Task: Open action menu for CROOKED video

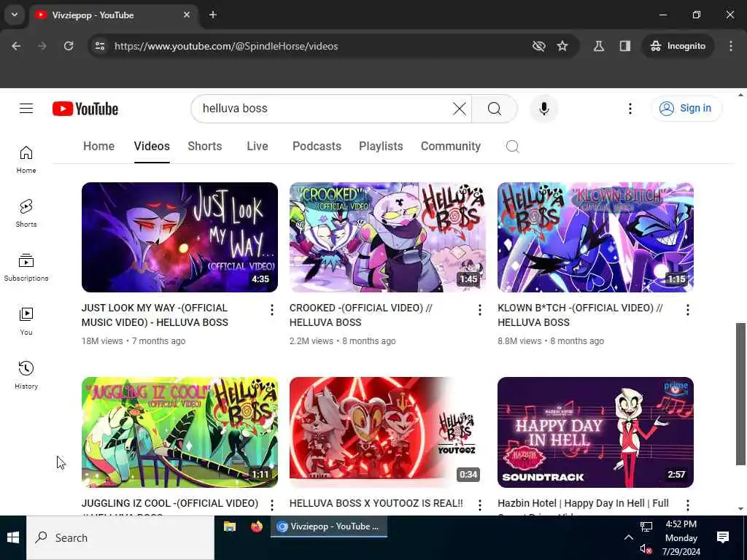Action: point(480,310)
